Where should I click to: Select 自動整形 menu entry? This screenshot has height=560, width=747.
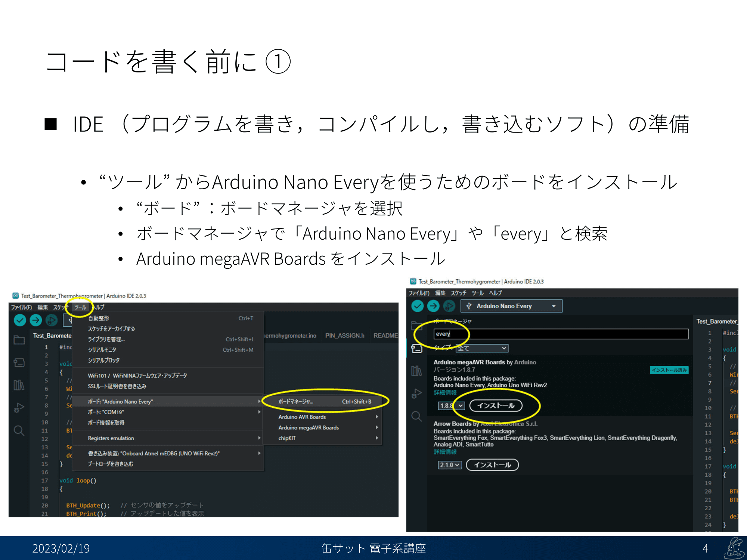coord(168,318)
